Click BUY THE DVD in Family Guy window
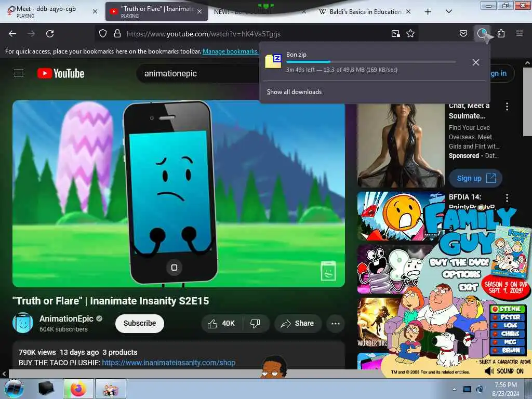532x399 pixels. [459, 262]
